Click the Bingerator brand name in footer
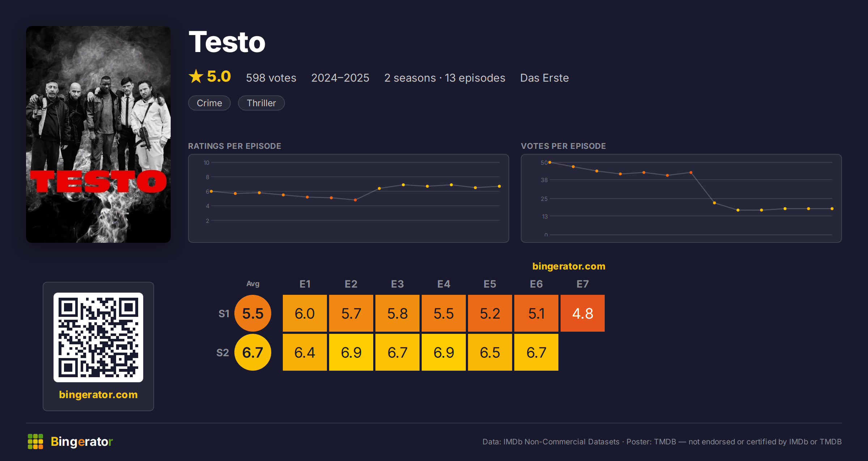The width and height of the screenshot is (868, 461). [82, 441]
